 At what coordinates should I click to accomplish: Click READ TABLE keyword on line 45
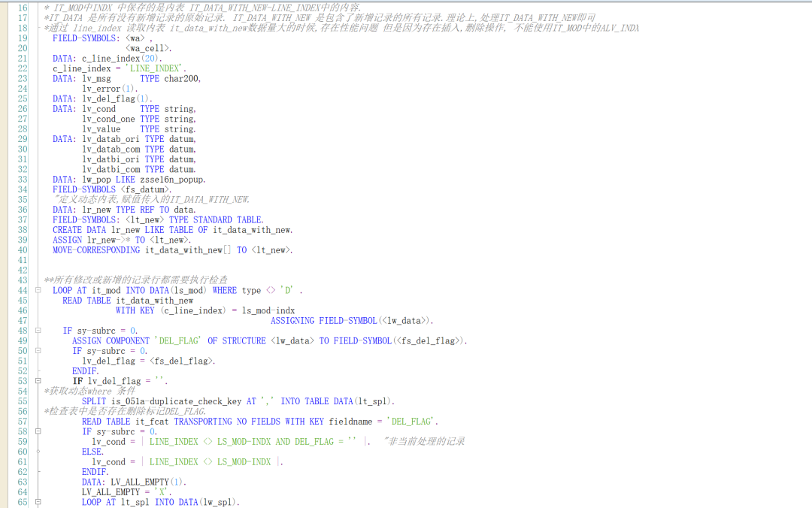(x=86, y=301)
